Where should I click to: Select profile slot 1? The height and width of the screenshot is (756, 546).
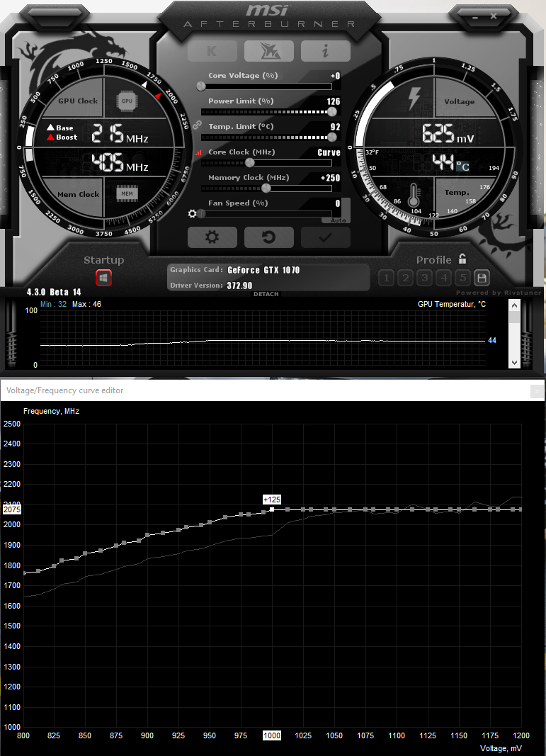[x=386, y=278]
